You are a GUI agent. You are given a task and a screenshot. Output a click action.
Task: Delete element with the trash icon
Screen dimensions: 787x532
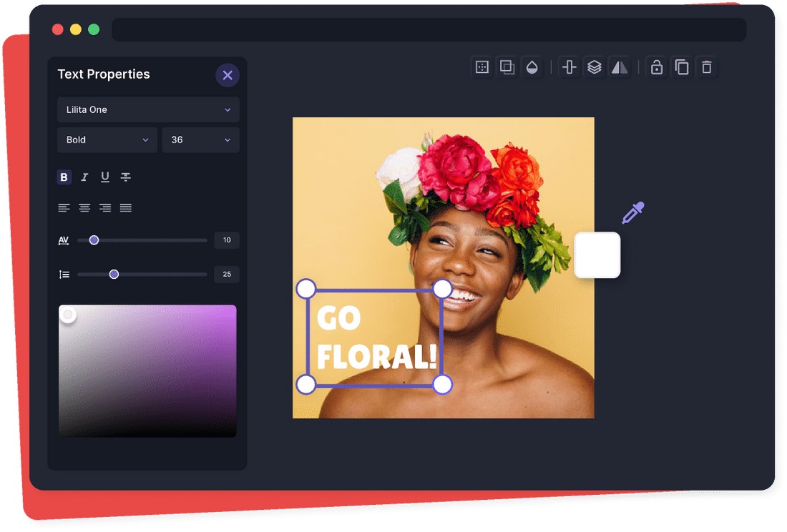(706, 67)
